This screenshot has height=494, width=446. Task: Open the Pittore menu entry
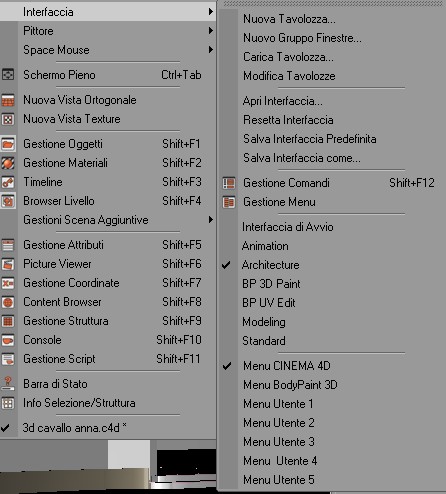tap(108, 31)
